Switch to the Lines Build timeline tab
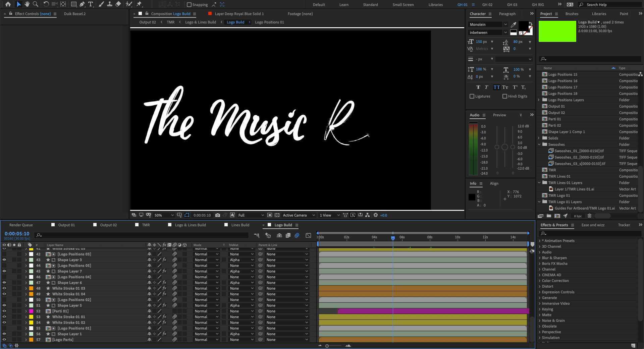 pos(240,225)
